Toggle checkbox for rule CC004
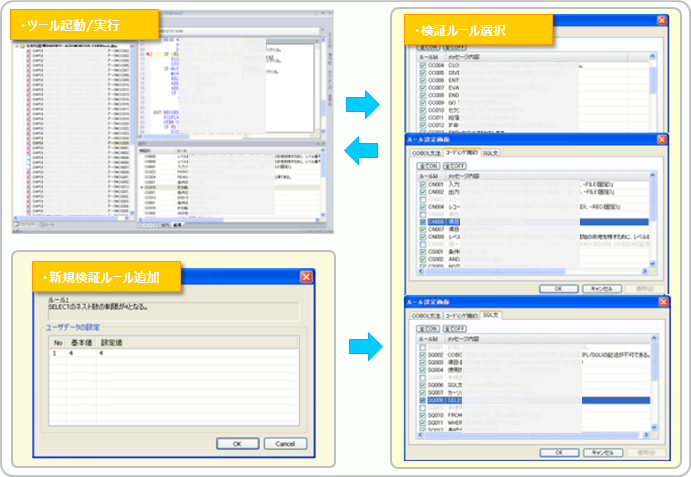Viewport: 691px width, 477px height. (x=423, y=66)
